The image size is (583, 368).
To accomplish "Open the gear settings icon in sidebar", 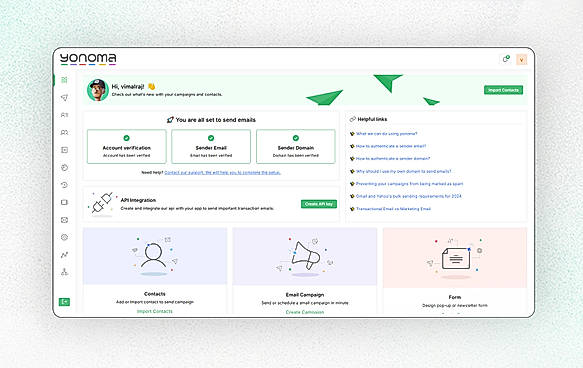I will coord(64,237).
